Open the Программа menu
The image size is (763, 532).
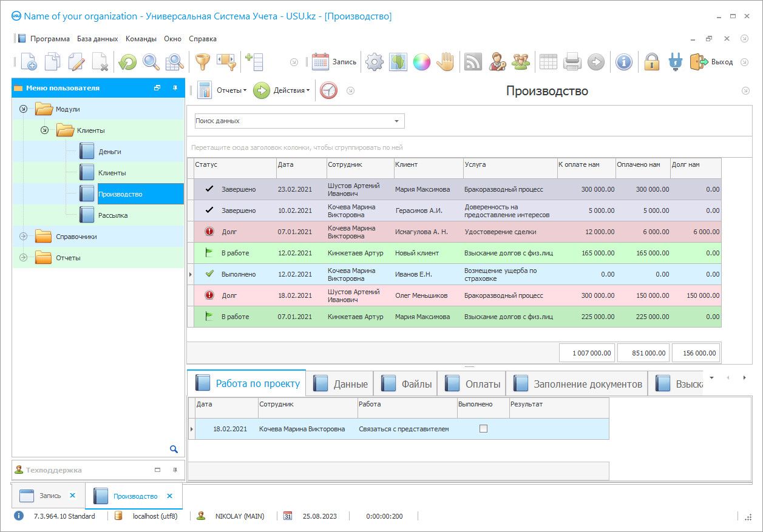point(50,39)
